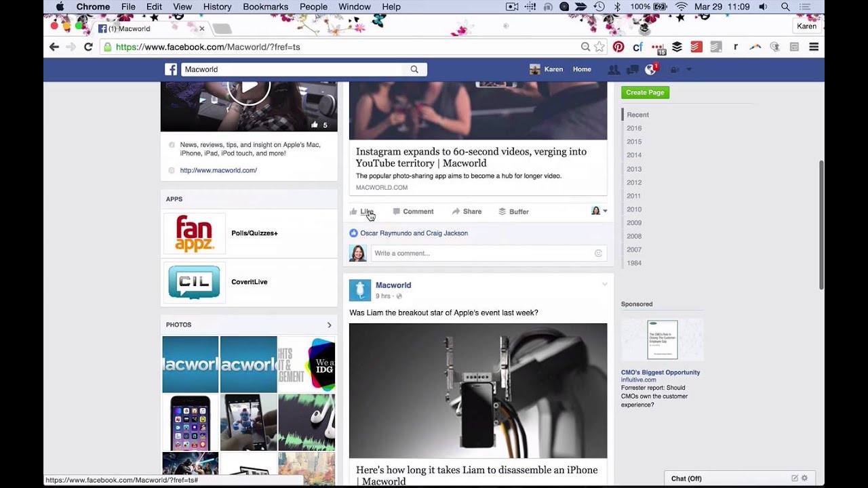Open the account settings arrow in Facebook header
Viewport: 868px width, 488px height.
coord(689,69)
